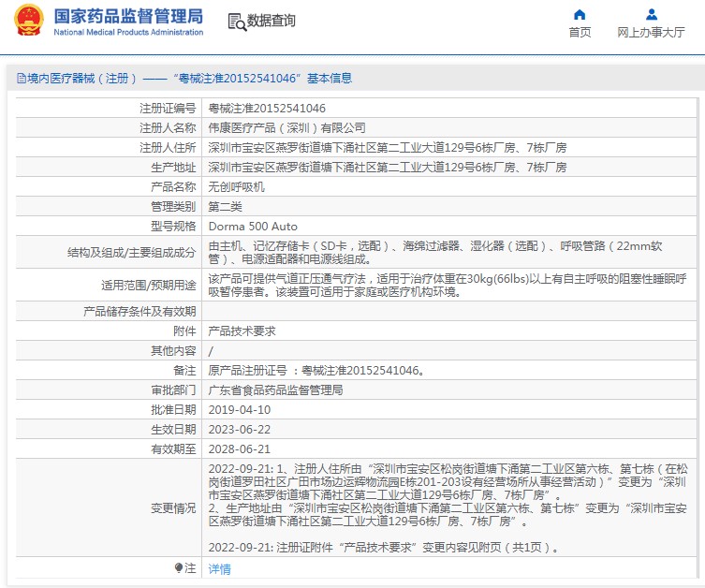
Task: Select model value Dorma 500 Auto
Action: (253, 227)
